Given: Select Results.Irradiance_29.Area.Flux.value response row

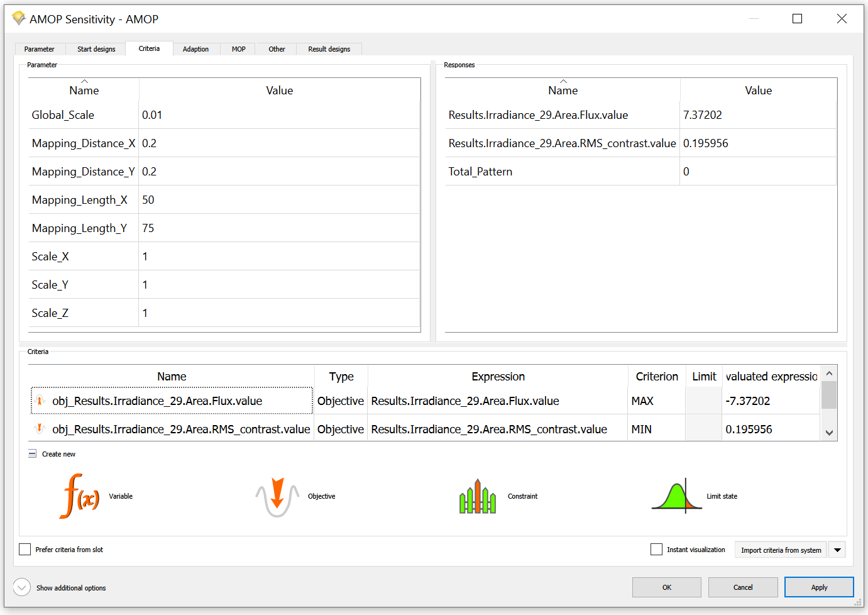Looking at the screenshot, I should click(x=641, y=115).
